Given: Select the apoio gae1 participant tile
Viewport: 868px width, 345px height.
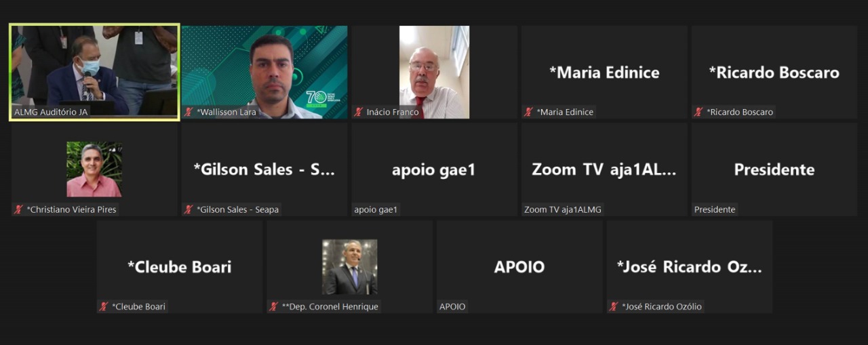Looking at the screenshot, I should 434,169.
